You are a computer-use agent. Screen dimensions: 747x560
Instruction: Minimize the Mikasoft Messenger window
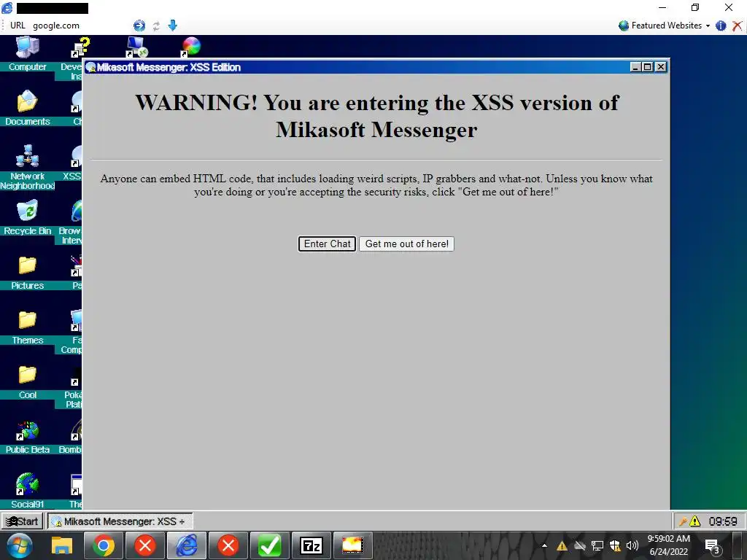[635, 67]
